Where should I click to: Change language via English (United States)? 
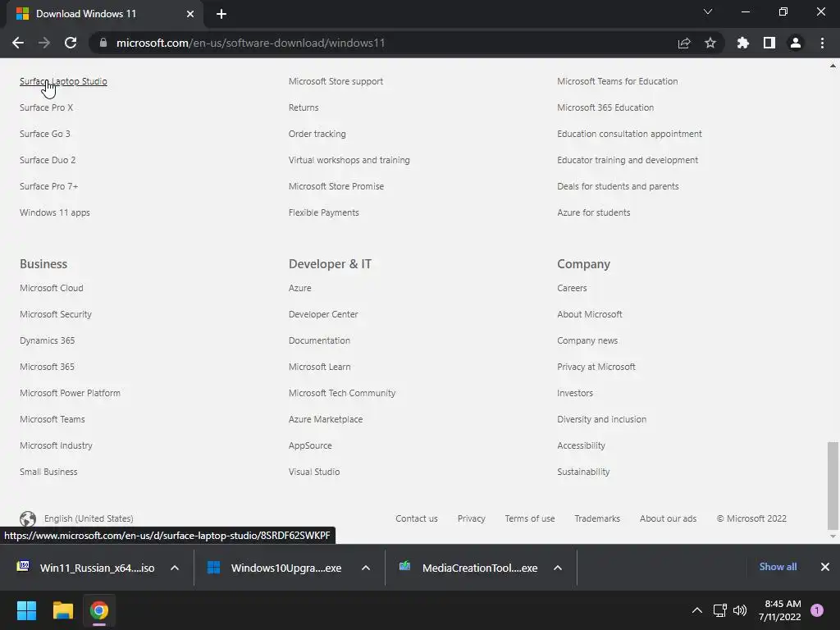click(x=89, y=518)
